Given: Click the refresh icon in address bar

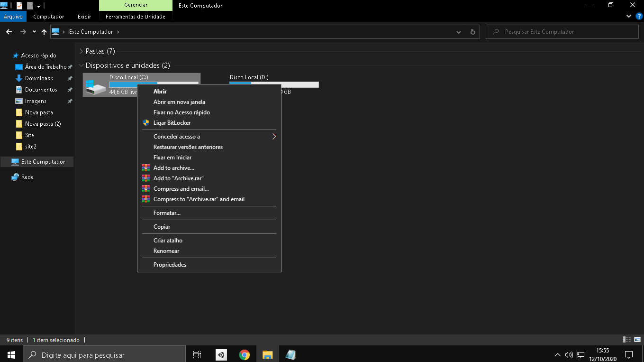Looking at the screenshot, I should pos(472,32).
